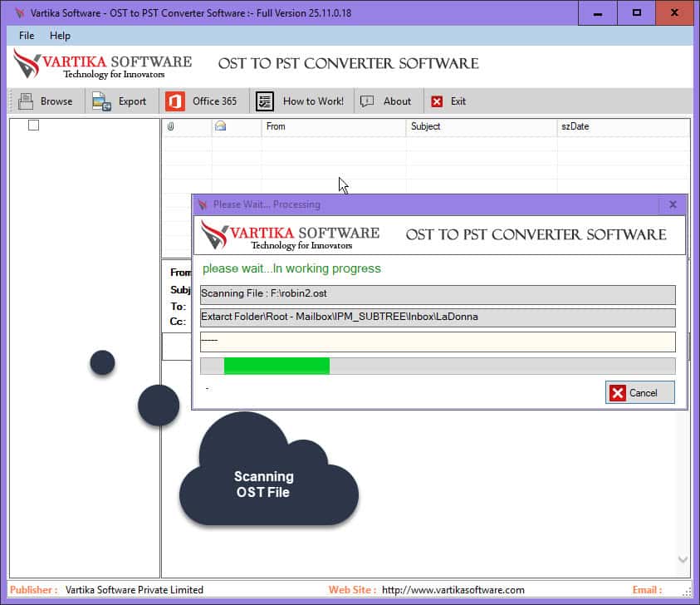Click the About speech bubble icon
The image size is (700, 605).
[367, 101]
